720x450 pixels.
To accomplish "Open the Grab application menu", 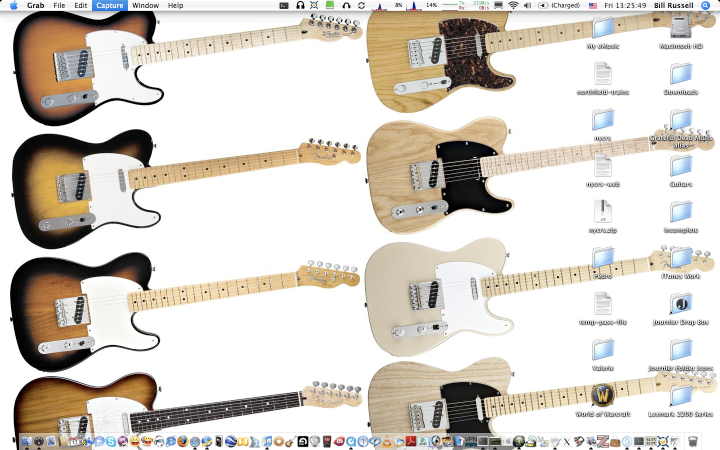I will (x=35, y=6).
